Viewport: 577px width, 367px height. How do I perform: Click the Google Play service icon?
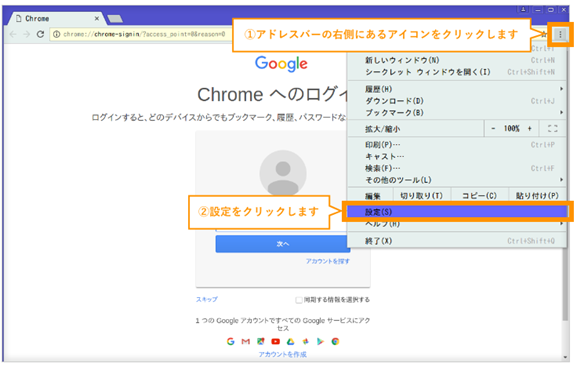tap(320, 342)
